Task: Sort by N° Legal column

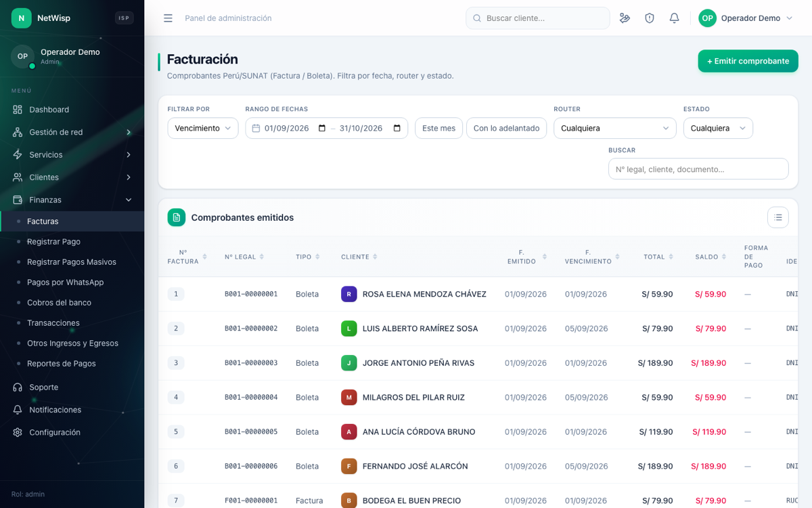Action: (x=262, y=257)
